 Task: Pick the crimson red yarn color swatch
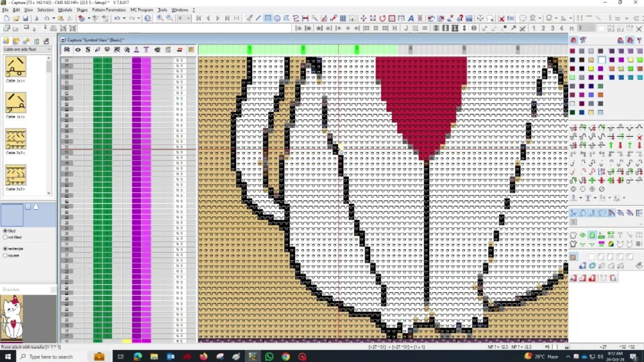tap(573, 51)
